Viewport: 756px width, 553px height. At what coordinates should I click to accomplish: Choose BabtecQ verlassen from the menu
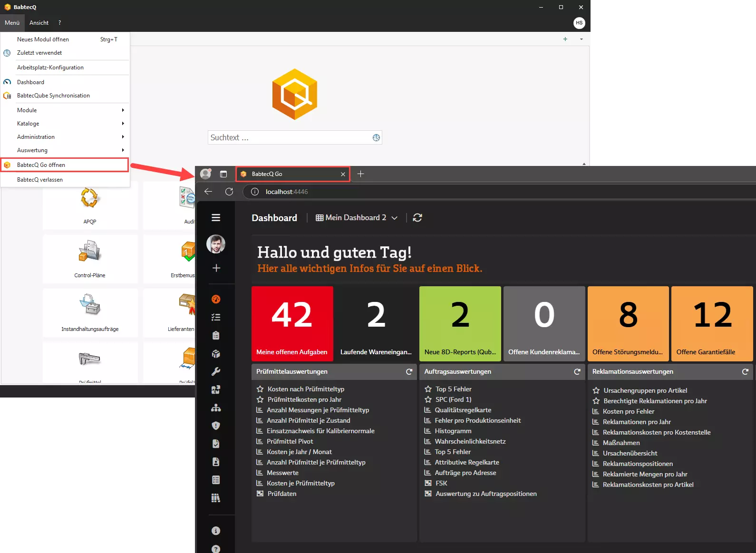65,180
